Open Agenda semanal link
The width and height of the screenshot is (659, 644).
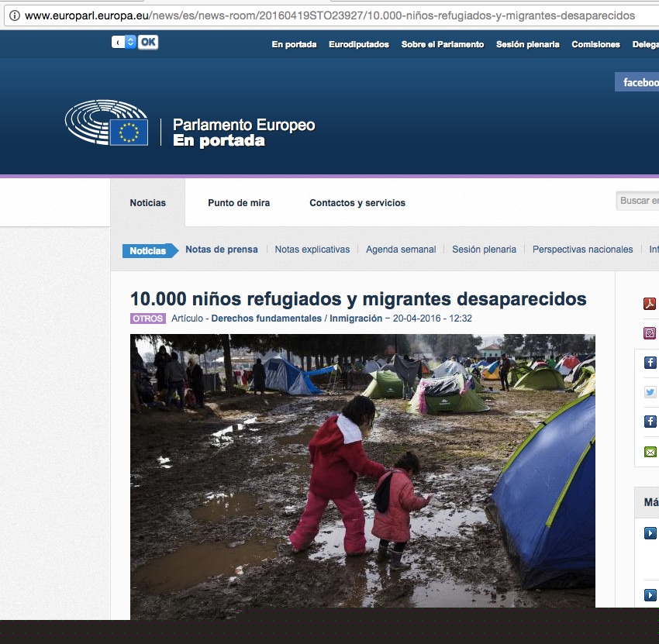[401, 250]
